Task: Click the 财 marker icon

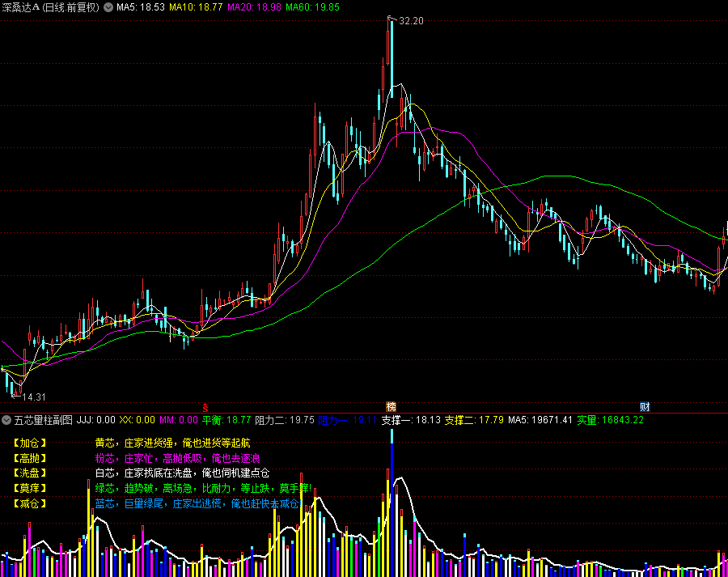Action: pos(645,407)
